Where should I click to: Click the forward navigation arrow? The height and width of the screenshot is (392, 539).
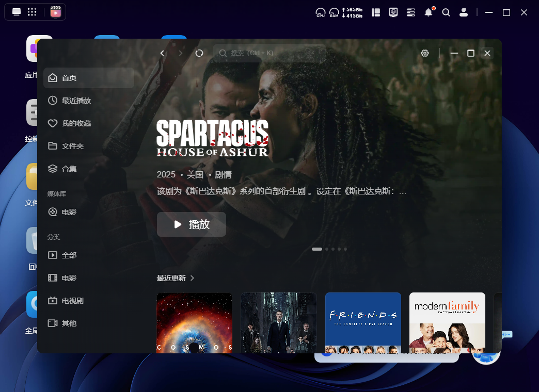[x=181, y=53]
